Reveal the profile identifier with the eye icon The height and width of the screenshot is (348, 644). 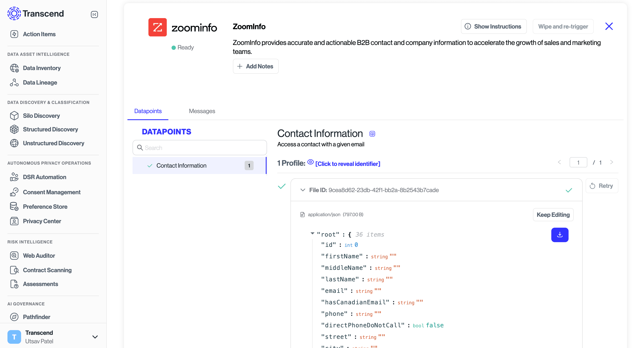[310, 162]
